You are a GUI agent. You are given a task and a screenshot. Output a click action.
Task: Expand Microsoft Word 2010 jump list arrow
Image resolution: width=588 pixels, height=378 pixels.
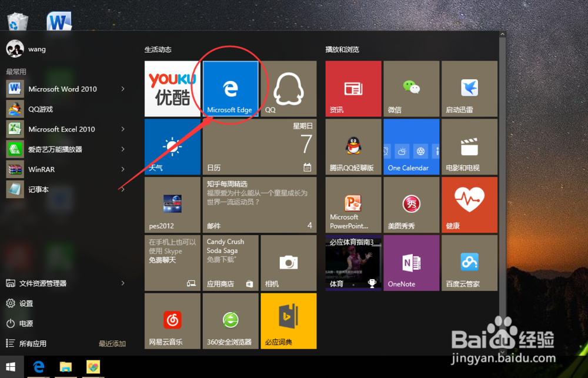123,89
